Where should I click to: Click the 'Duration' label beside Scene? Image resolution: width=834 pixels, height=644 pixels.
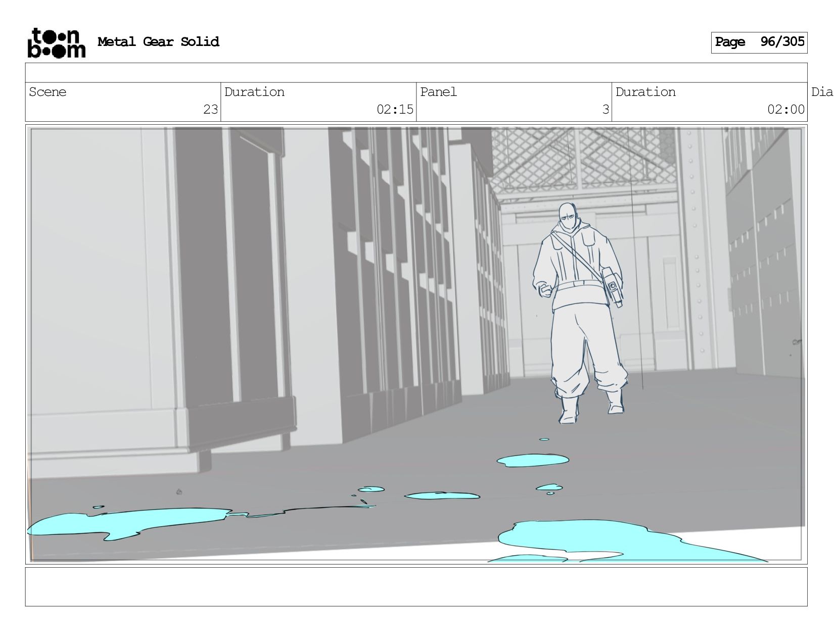click(254, 92)
